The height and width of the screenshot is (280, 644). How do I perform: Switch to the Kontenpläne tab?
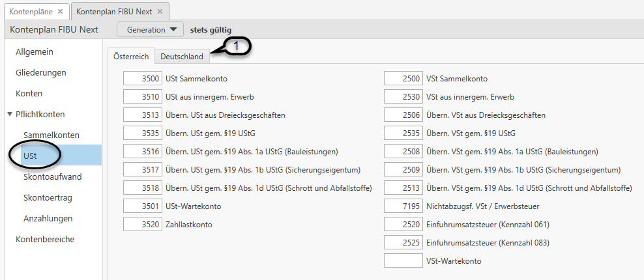(x=31, y=12)
